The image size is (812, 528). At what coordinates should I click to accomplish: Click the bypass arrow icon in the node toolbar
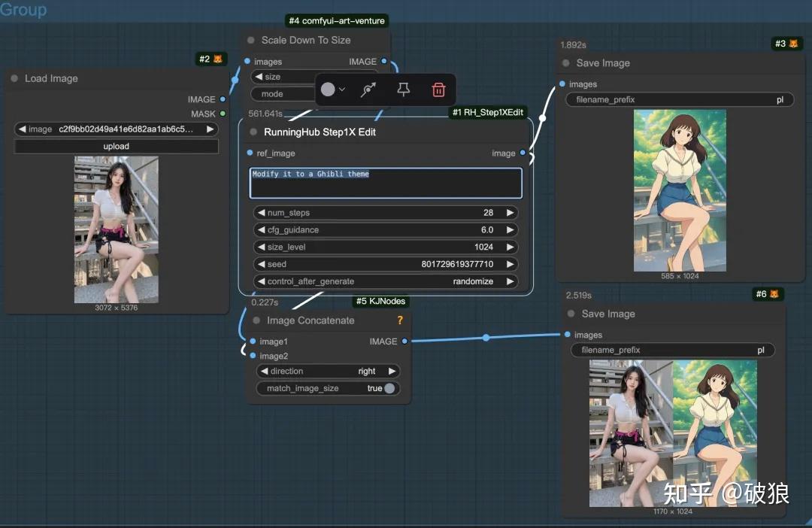click(368, 89)
